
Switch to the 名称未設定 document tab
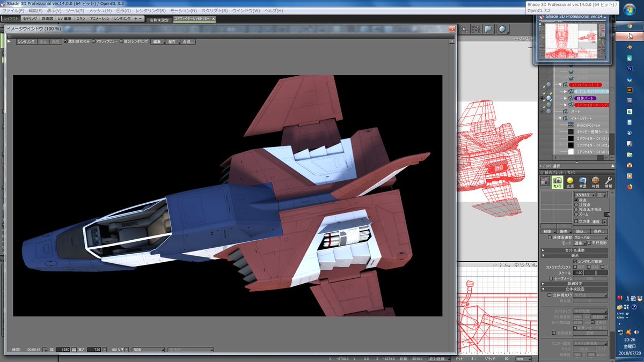pos(159,19)
